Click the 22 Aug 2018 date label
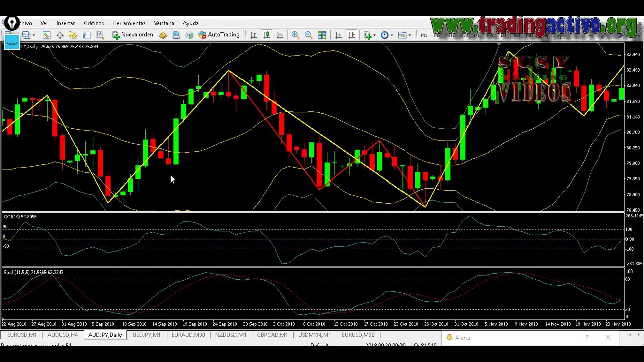The image size is (644, 362). pyautogui.click(x=14, y=324)
